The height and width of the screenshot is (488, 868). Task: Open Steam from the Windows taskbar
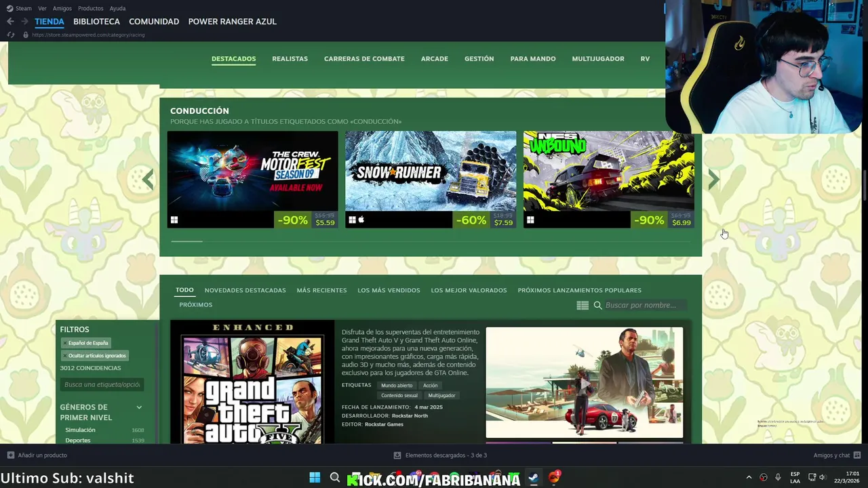(x=534, y=478)
